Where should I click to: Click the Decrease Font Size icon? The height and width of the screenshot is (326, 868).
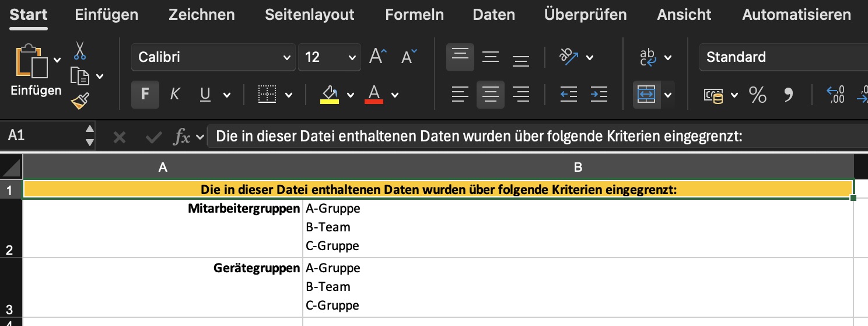click(409, 57)
